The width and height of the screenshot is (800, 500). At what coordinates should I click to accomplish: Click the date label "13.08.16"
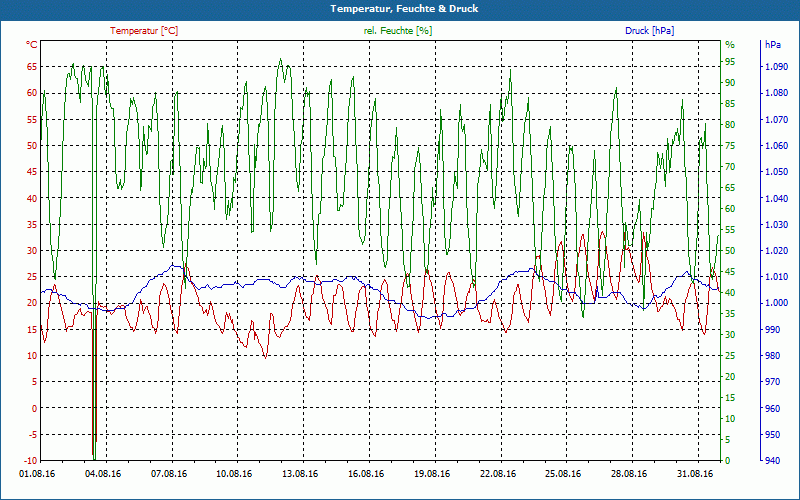[x=300, y=474]
